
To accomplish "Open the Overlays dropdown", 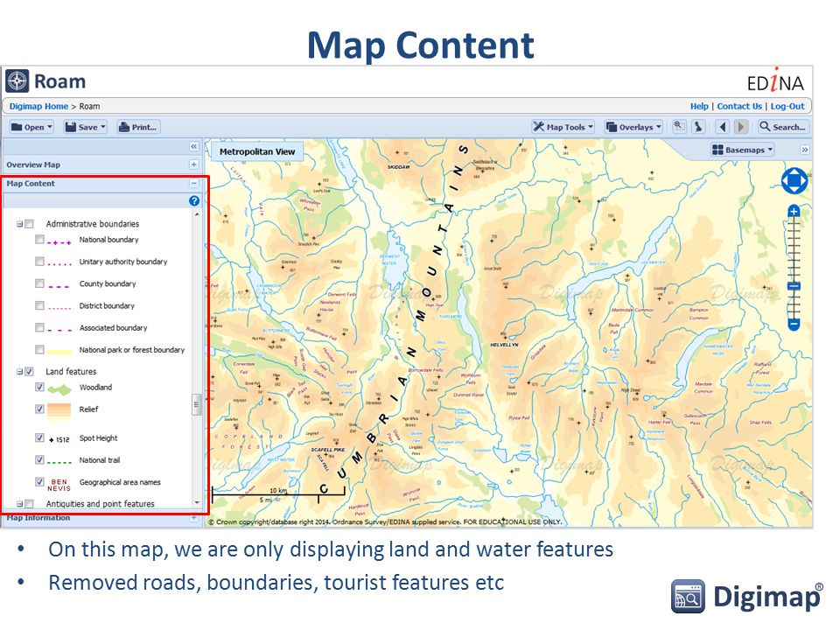I will 633,127.
